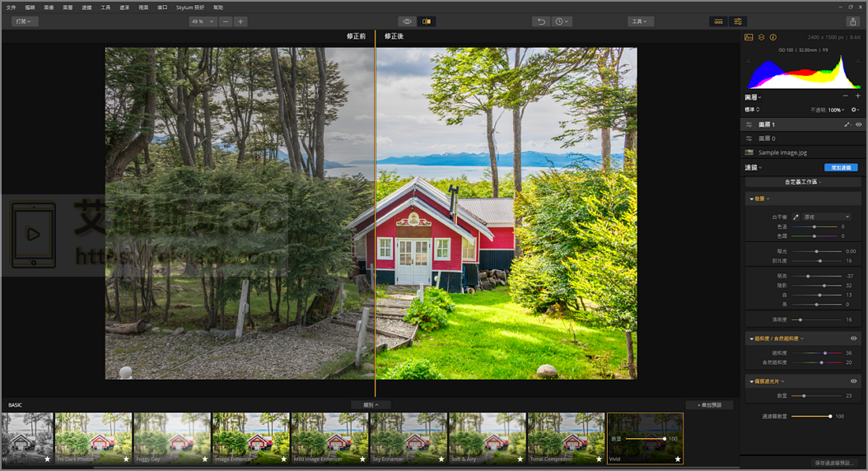Screen dimensions: 868x471
Task: Click the undo arrow in the toolbar
Action: tap(541, 21)
